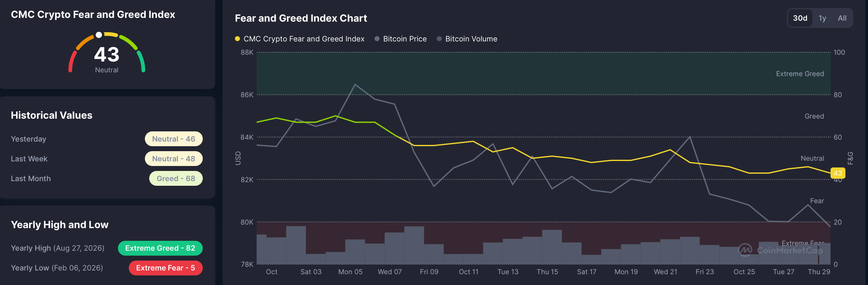Click the Extreme Greed - 82 badge
The image size is (868, 285).
pyautogui.click(x=160, y=248)
